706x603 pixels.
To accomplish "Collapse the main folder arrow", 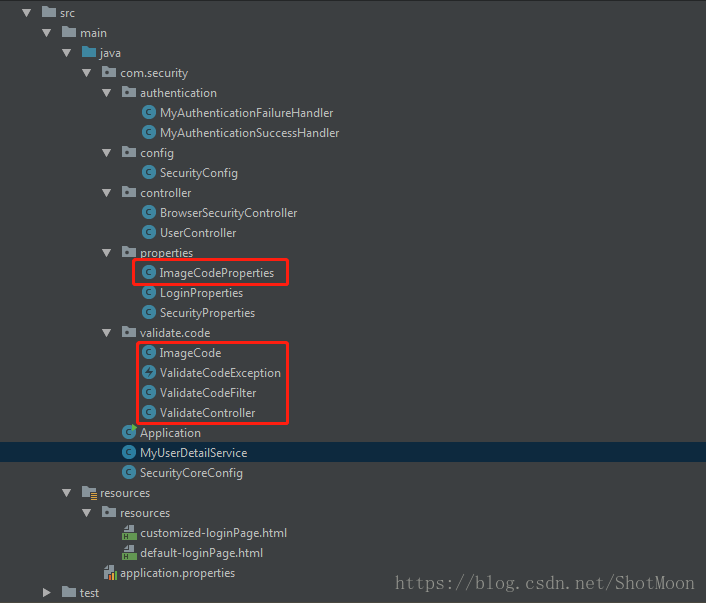I will click(x=46, y=33).
